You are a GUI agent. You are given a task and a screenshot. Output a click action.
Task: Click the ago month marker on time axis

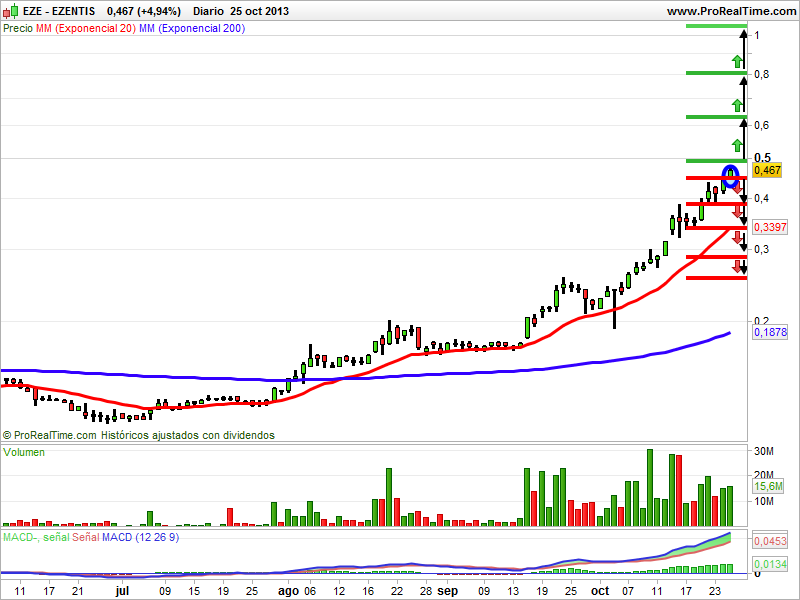tap(288, 591)
